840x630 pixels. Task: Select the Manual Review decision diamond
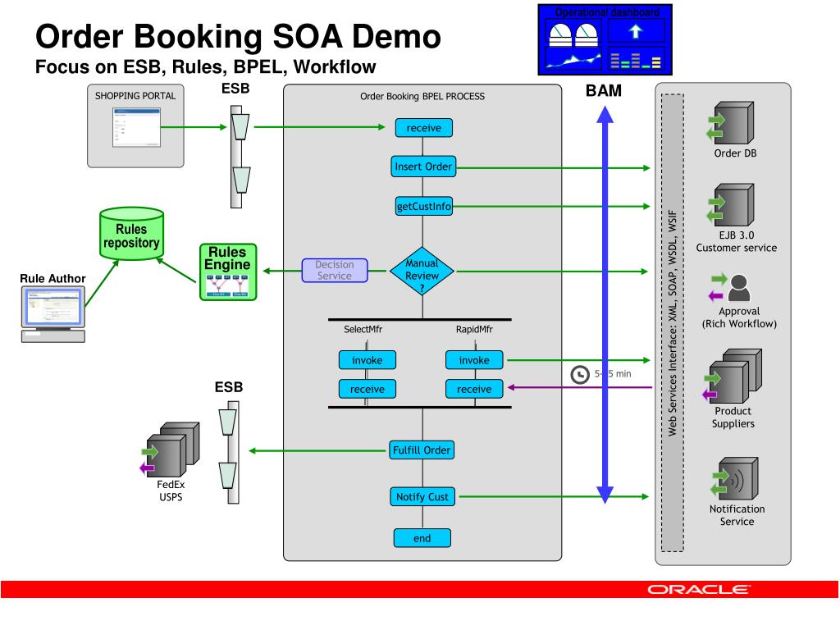tap(422, 271)
